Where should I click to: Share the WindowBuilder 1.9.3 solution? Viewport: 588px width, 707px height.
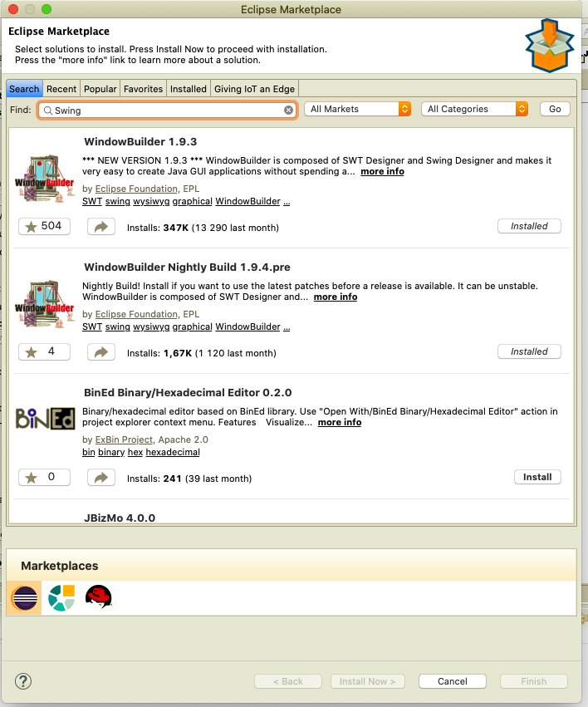tap(101, 226)
